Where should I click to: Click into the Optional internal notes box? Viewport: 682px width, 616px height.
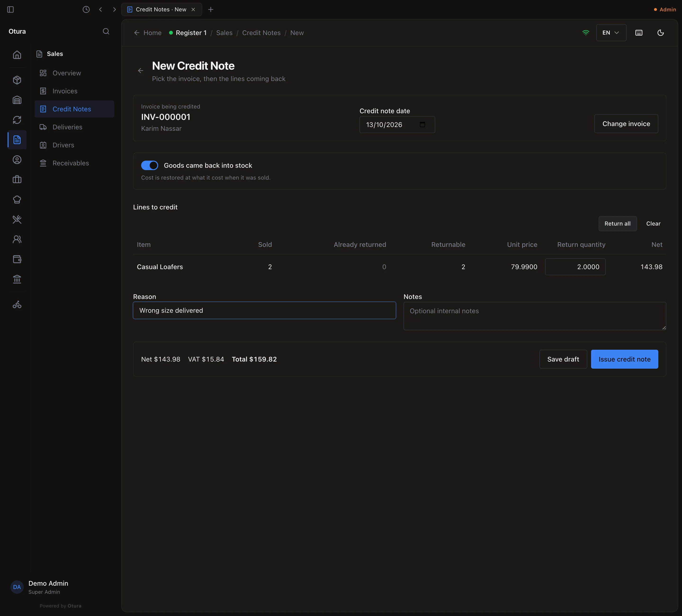click(x=534, y=316)
